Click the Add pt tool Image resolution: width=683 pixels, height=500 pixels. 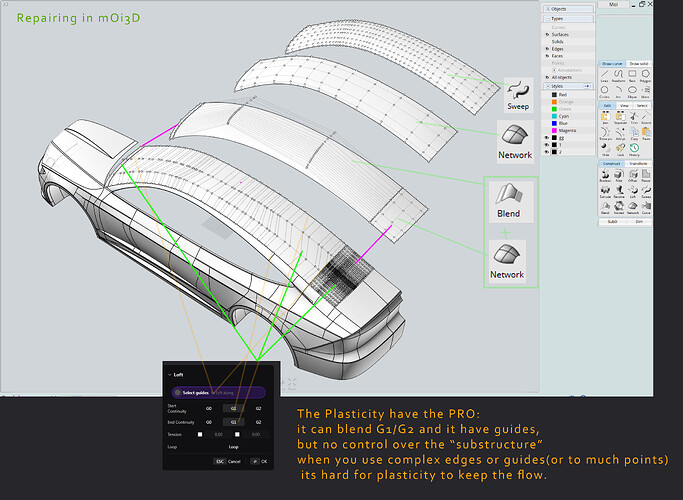620,133
